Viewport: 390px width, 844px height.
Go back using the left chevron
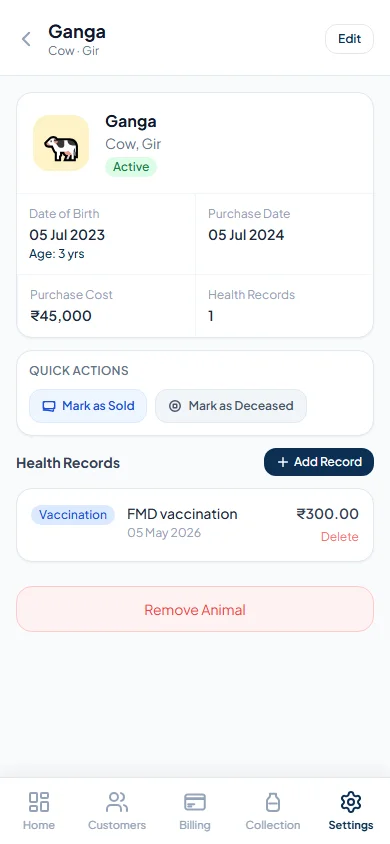click(x=26, y=39)
